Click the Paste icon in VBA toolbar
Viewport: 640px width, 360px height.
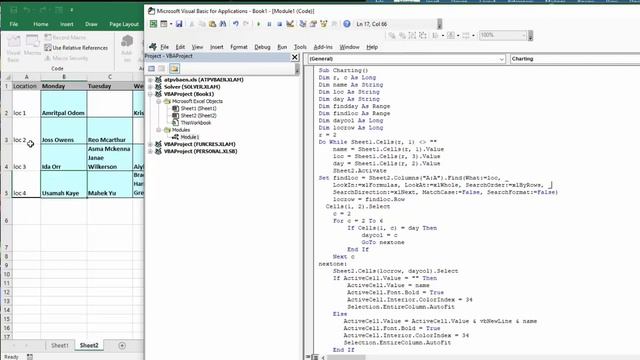pyautogui.click(x=212, y=24)
